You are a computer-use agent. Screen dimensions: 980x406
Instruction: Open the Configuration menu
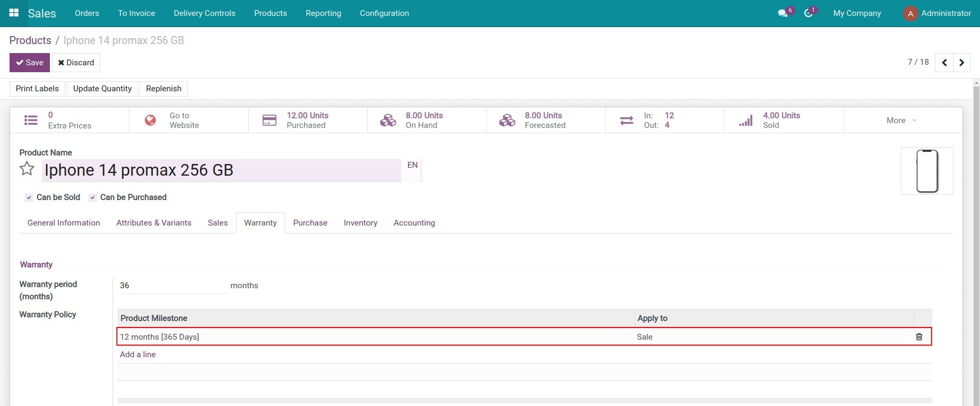click(384, 13)
